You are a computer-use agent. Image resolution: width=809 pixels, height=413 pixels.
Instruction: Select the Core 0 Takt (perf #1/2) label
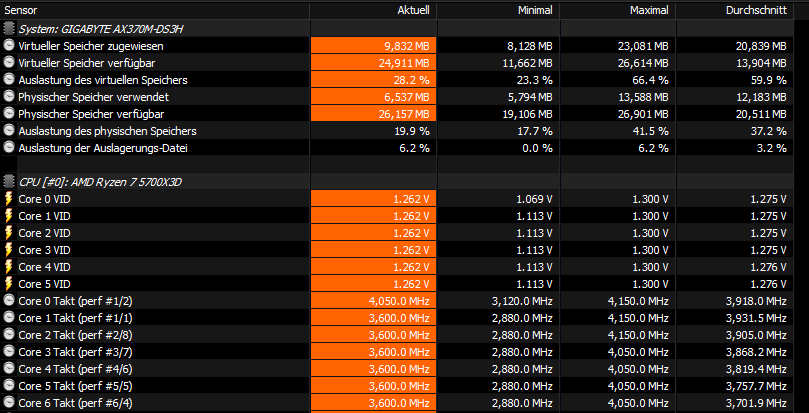coord(75,301)
